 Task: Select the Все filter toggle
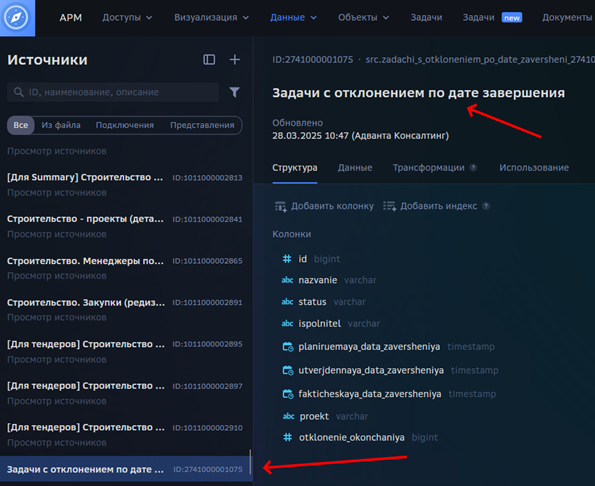(x=21, y=125)
